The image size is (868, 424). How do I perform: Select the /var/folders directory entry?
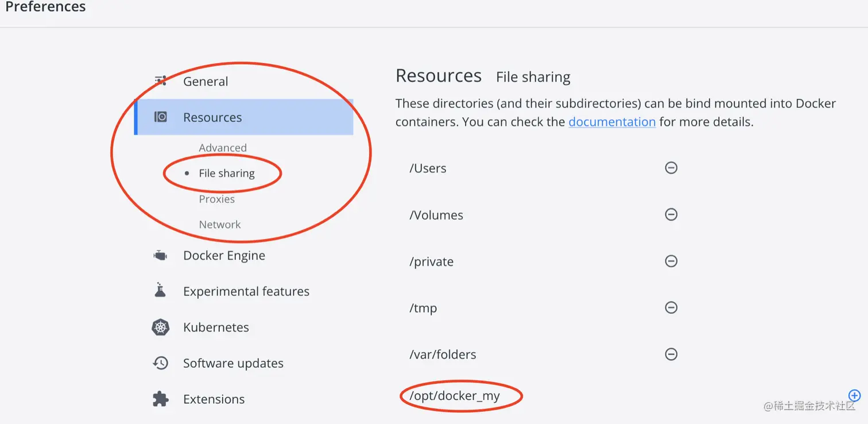coord(443,354)
